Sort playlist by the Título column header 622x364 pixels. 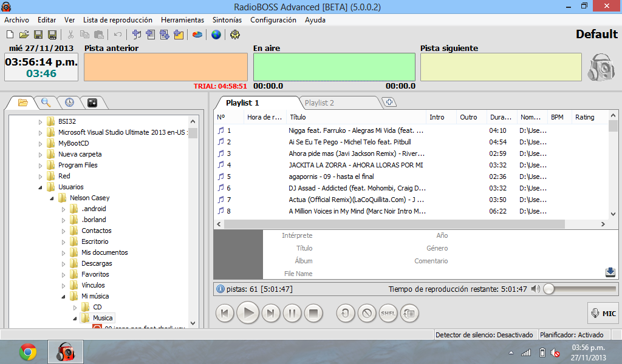[x=356, y=117]
